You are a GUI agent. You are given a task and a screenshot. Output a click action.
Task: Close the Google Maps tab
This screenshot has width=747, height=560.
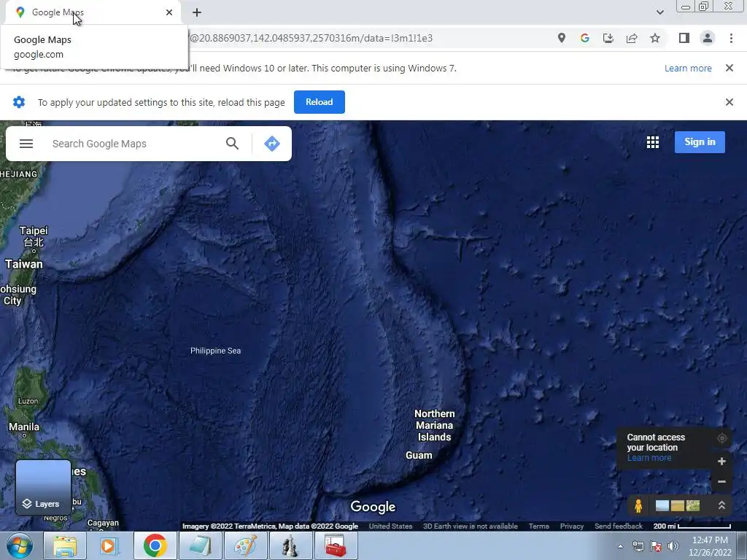169,12
